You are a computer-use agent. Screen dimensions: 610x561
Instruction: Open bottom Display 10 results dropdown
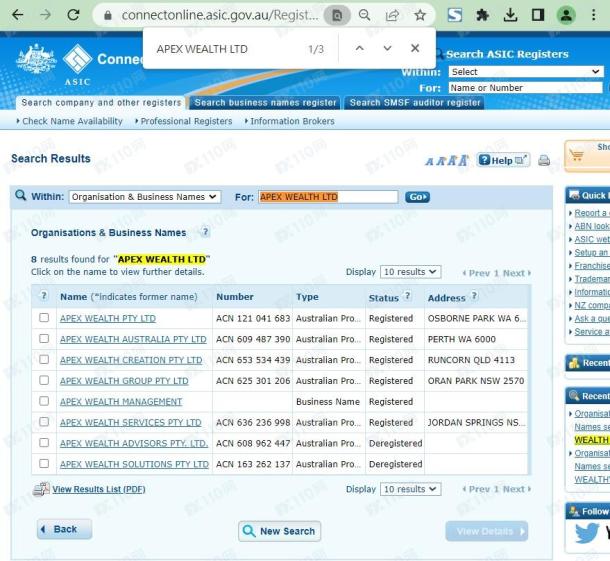(410, 489)
